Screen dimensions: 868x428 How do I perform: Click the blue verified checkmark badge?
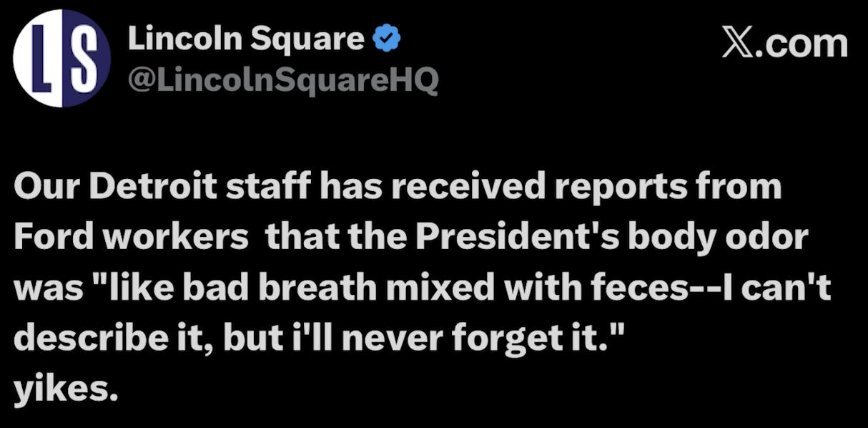point(388,38)
